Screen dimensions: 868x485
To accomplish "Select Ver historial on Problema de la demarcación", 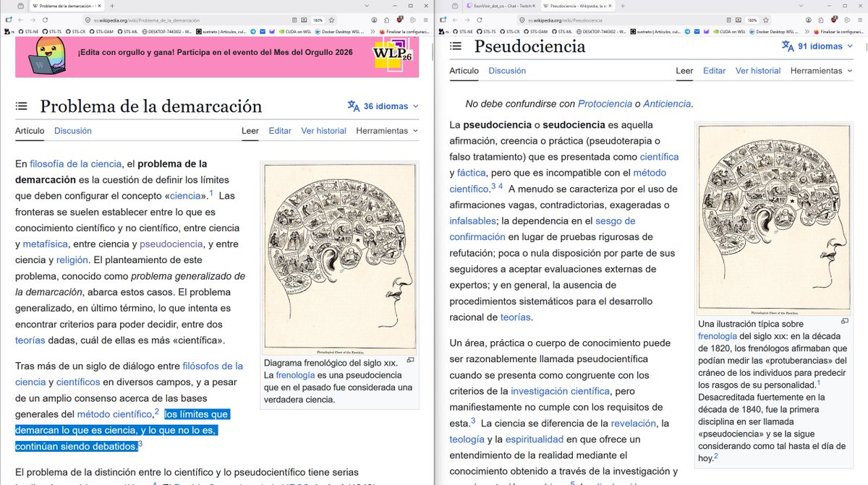I will 324,131.
